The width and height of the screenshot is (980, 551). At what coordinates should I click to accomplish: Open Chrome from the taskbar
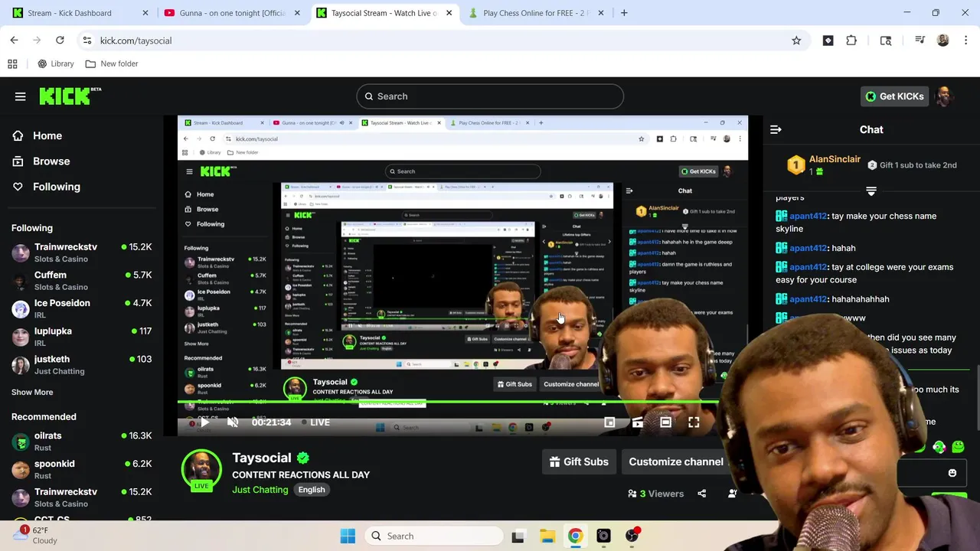pos(575,536)
